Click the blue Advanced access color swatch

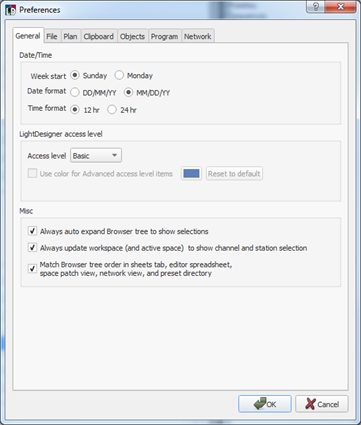[x=191, y=173]
